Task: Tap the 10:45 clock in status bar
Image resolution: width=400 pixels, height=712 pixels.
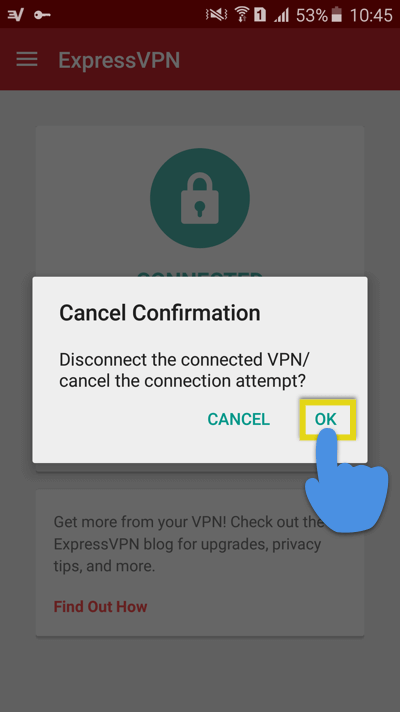Action: (x=370, y=16)
